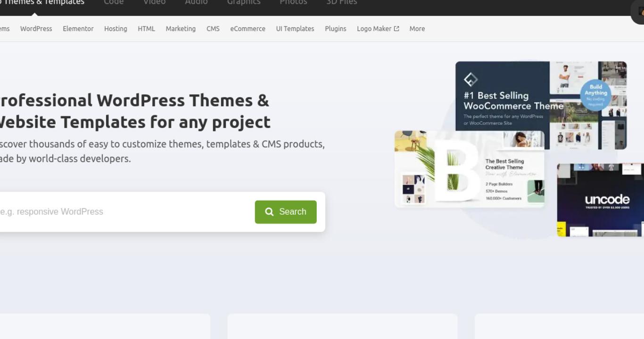
Task: Click the green Search button
Action: (286, 212)
